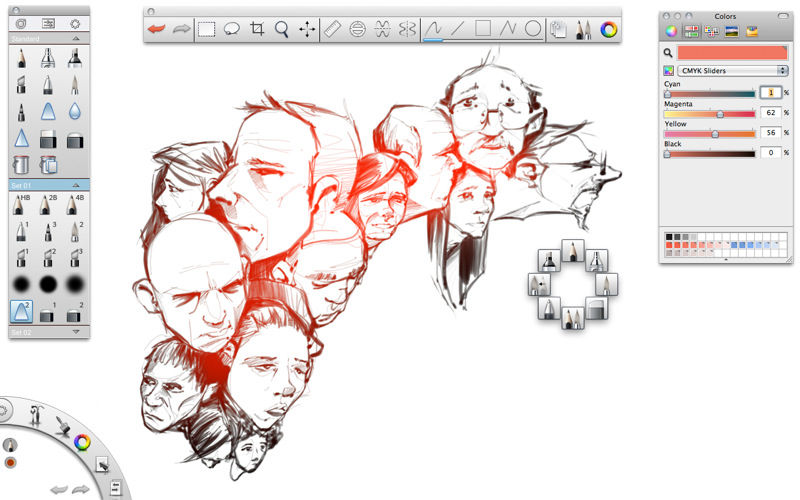
Task: Select the Standard Hard Eraser
Action: point(48,139)
